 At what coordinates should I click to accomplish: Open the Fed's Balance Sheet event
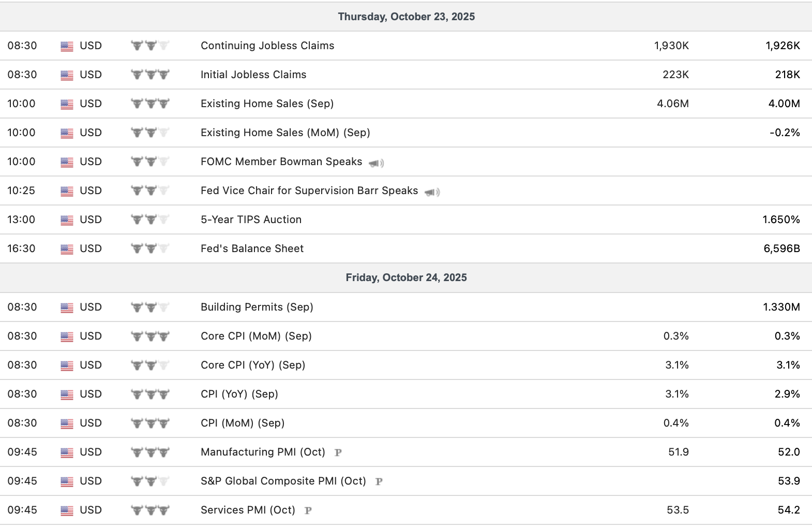(252, 248)
